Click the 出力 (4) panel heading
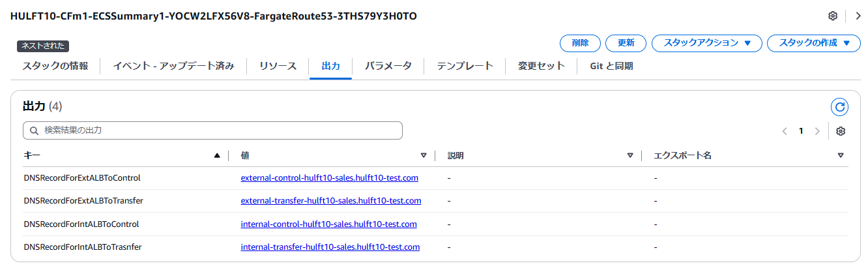Screen dimensions: 868x272 tap(42, 106)
